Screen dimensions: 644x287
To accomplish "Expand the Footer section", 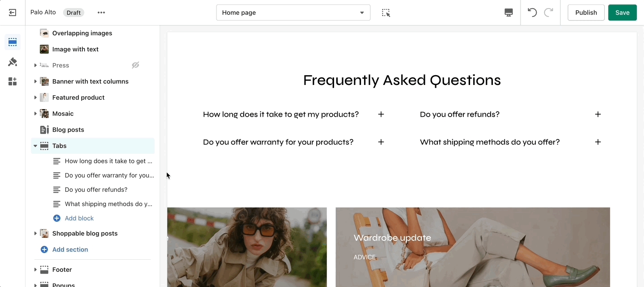I will (x=35, y=270).
